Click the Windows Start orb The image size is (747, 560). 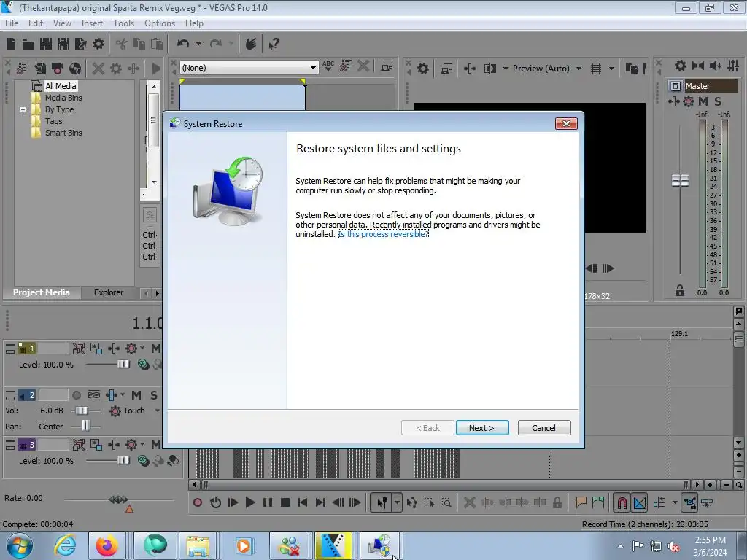(19, 545)
